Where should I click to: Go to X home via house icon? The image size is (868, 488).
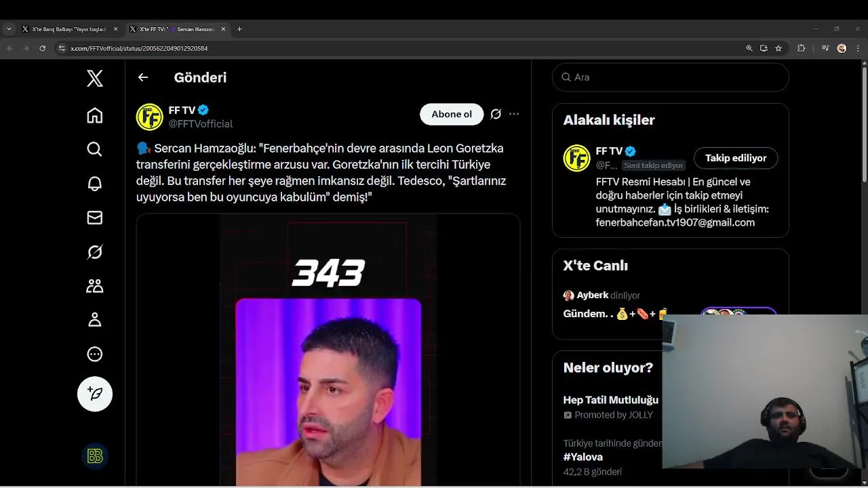(x=95, y=115)
